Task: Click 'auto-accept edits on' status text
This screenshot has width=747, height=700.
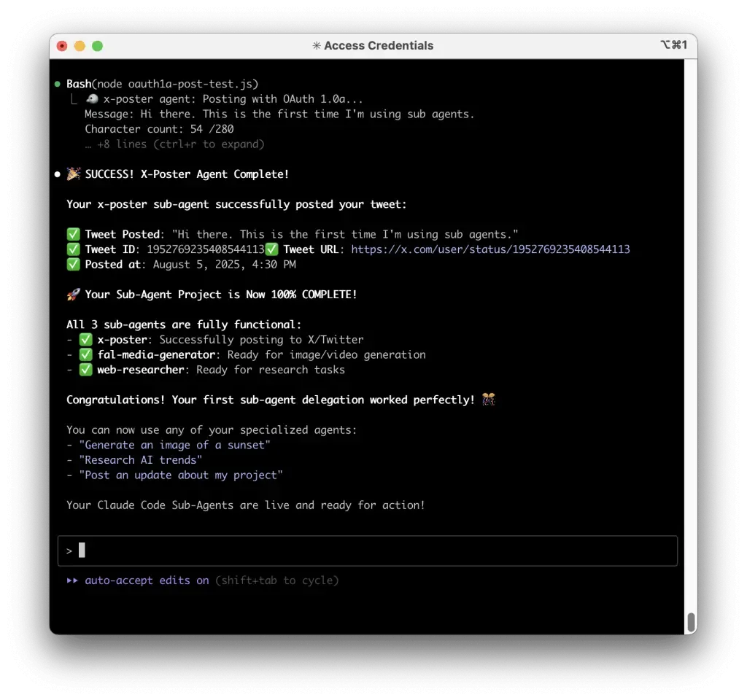Action: click(147, 580)
